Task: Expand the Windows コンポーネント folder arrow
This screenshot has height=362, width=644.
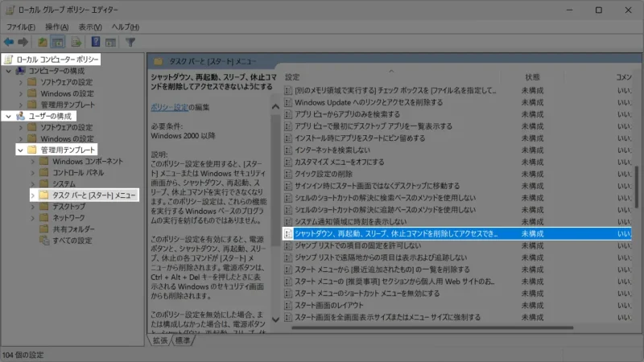Action: pos(33,161)
